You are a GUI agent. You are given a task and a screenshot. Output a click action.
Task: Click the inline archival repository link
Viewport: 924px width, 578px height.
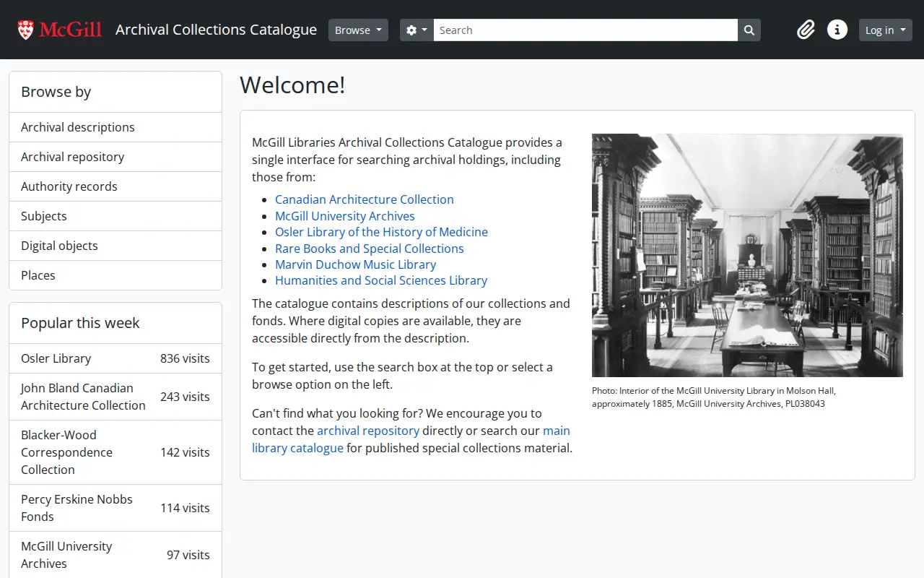[x=368, y=431]
